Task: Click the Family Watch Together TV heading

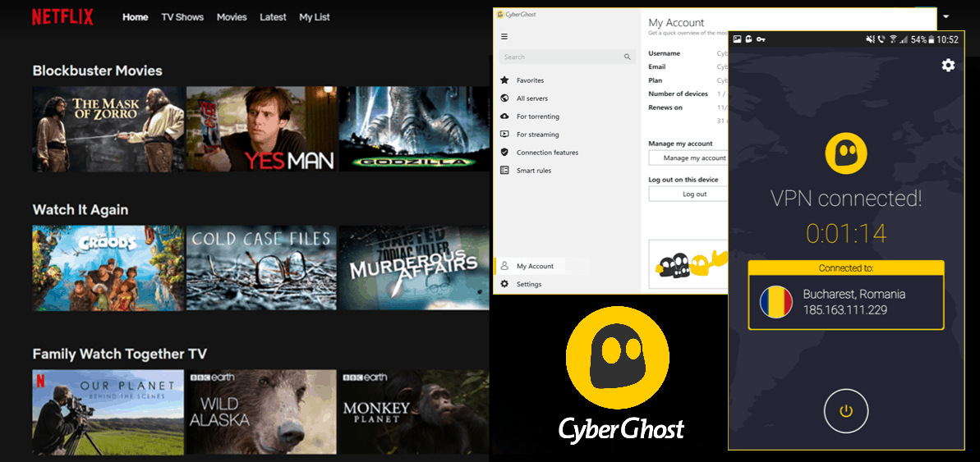Action: pos(119,354)
